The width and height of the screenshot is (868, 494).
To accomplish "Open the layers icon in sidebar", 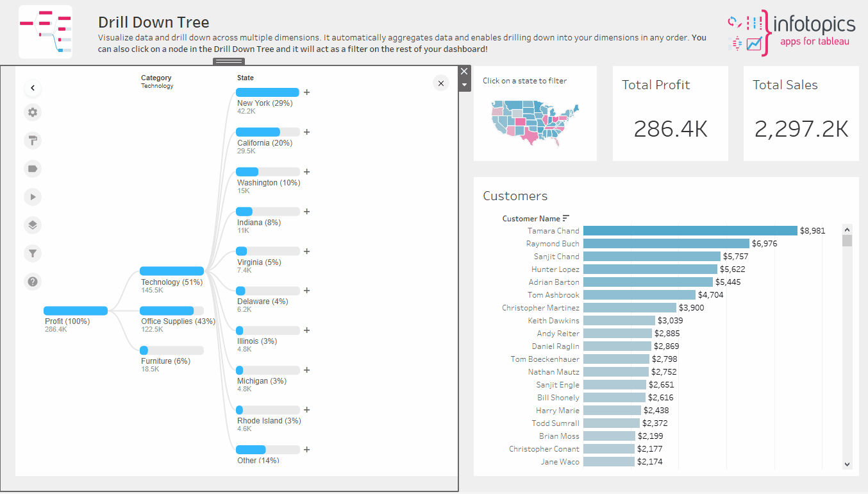I will (33, 225).
